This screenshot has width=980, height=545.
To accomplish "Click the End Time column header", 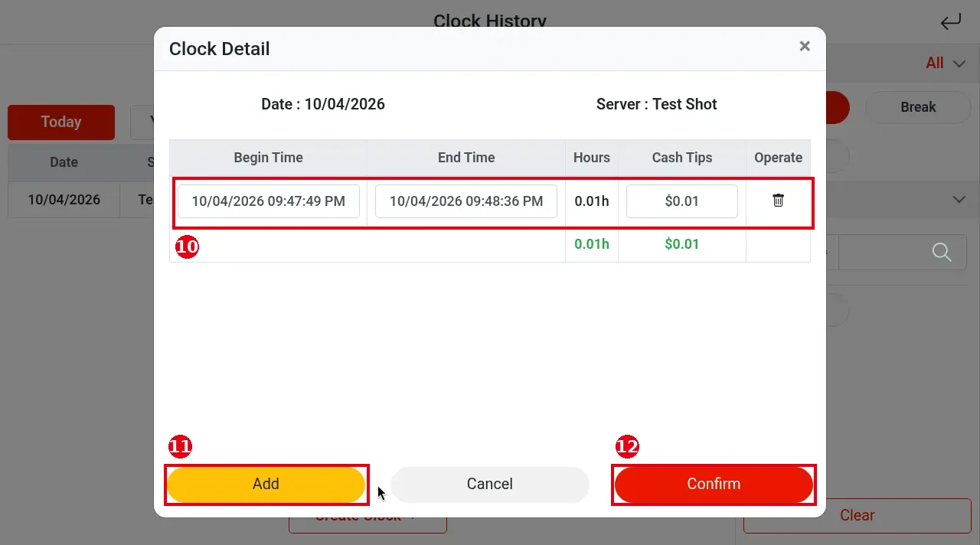I will tap(466, 158).
